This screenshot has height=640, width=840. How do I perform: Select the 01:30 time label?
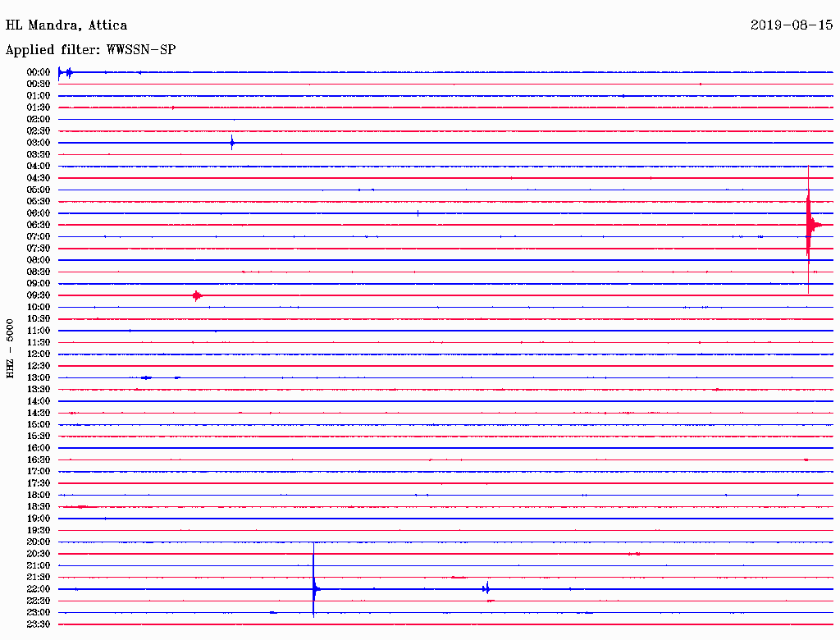click(x=39, y=107)
